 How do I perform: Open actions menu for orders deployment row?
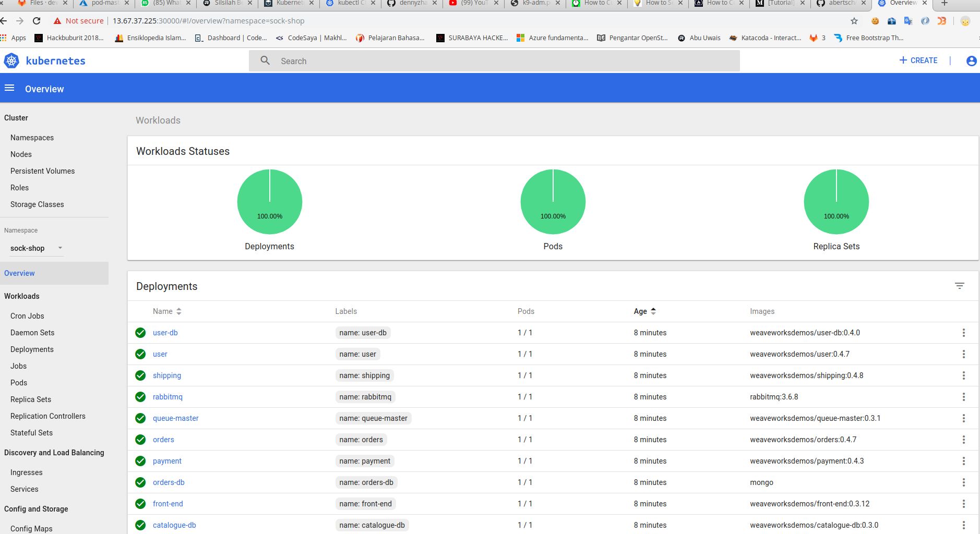tap(963, 440)
